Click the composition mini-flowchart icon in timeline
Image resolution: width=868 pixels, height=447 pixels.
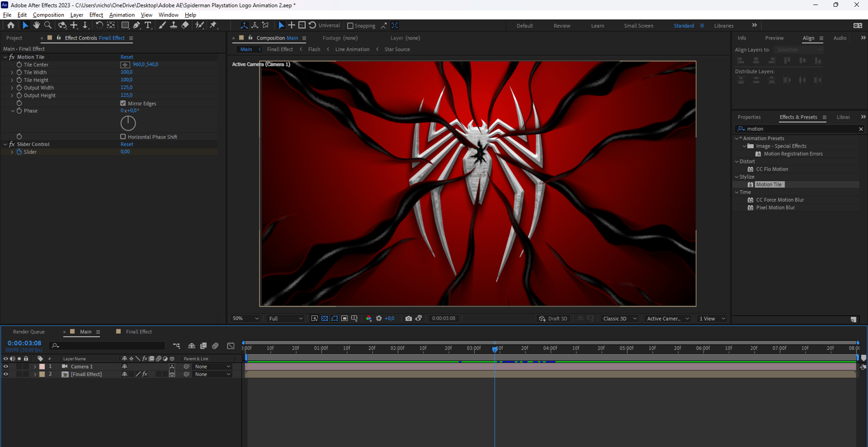tap(177, 346)
